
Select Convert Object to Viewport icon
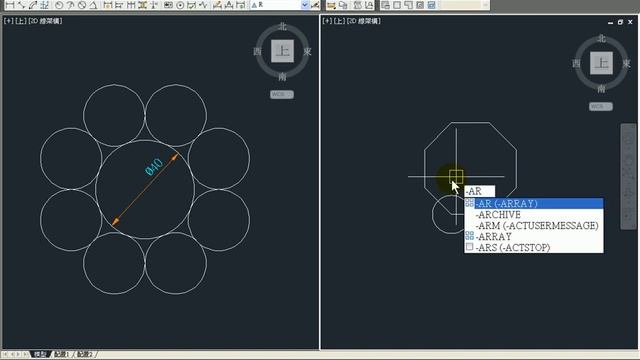click(x=420, y=5)
